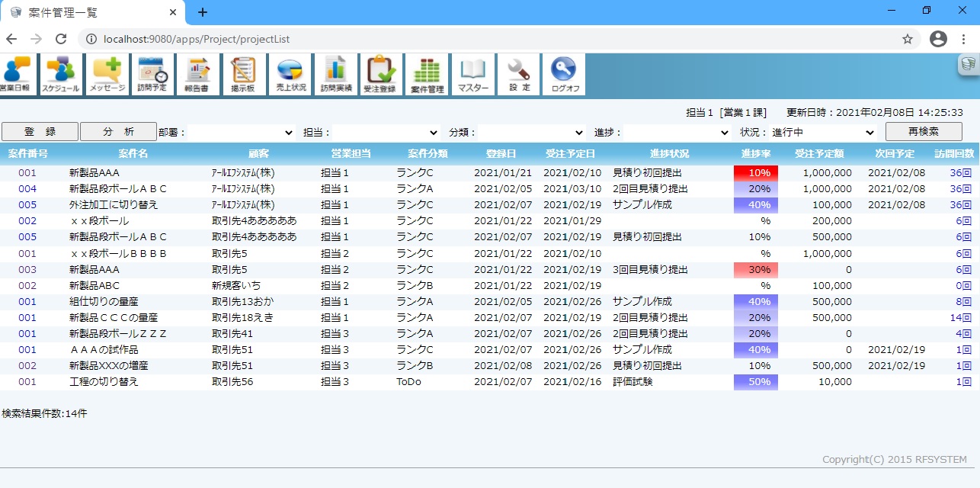The height and width of the screenshot is (488, 980).
Task: Open the Chrome three-dot menu
Action: coord(966,39)
